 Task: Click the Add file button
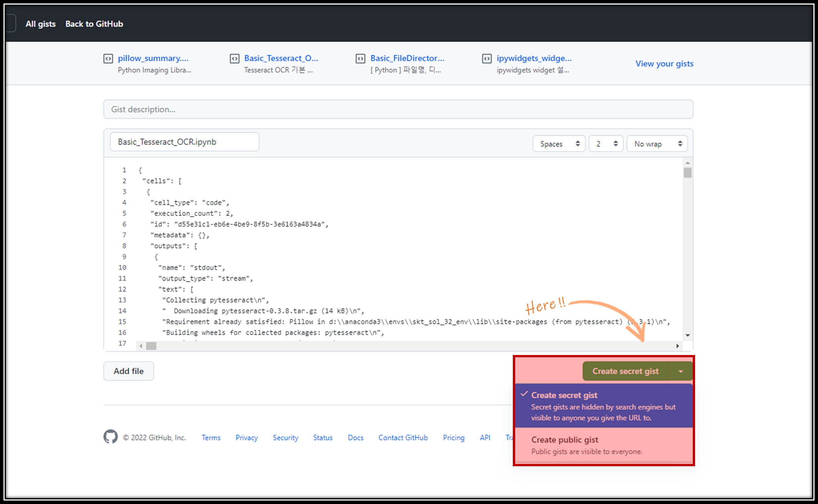pos(129,371)
